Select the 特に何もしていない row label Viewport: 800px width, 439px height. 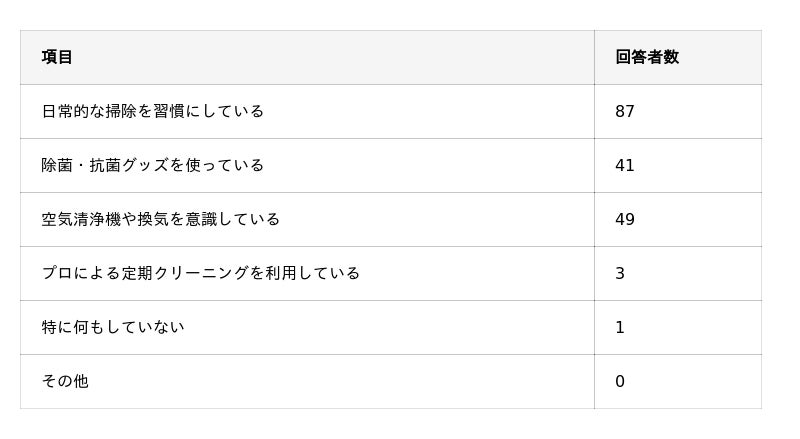tap(112, 327)
